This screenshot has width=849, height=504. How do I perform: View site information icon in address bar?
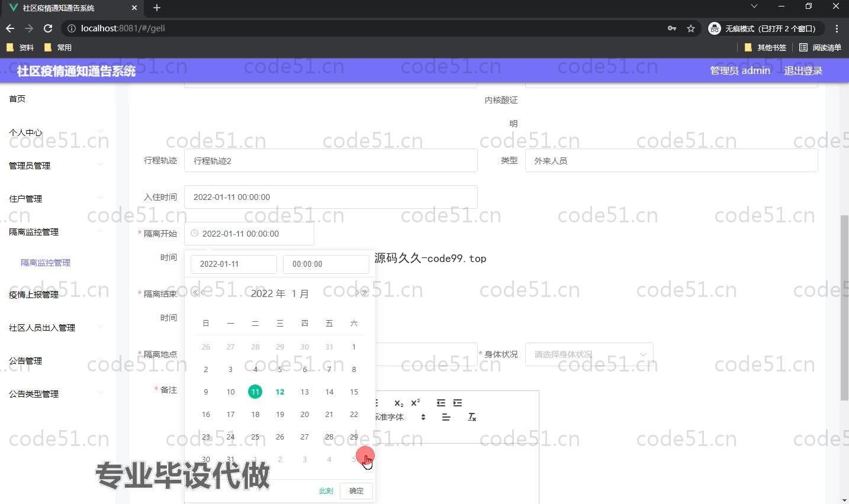[x=71, y=28]
